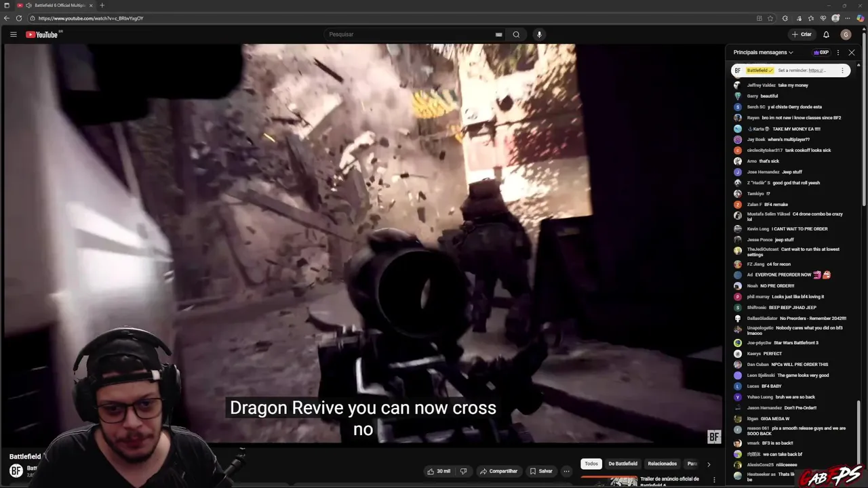Open browser extensions icon
Screen dimensions: 868x488
click(x=785, y=18)
